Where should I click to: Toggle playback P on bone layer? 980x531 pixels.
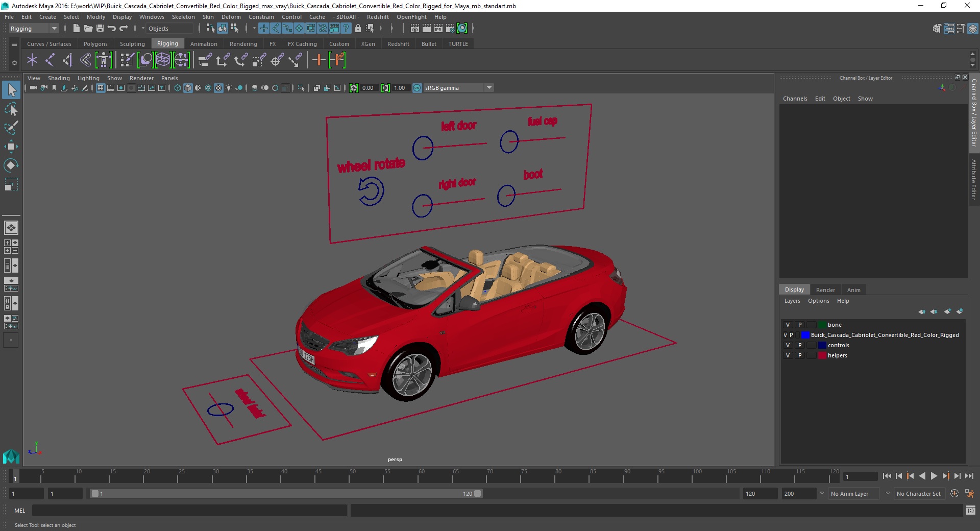click(x=800, y=325)
